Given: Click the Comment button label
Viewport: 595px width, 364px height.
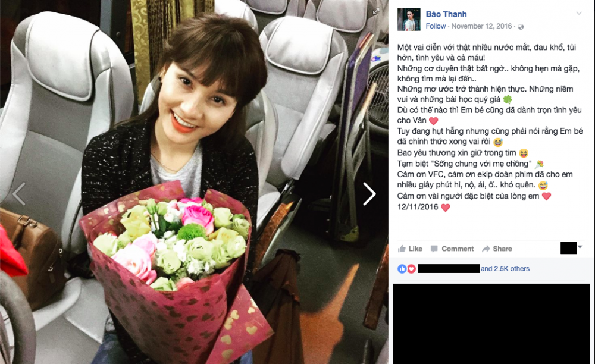Looking at the screenshot, I should point(458,249).
